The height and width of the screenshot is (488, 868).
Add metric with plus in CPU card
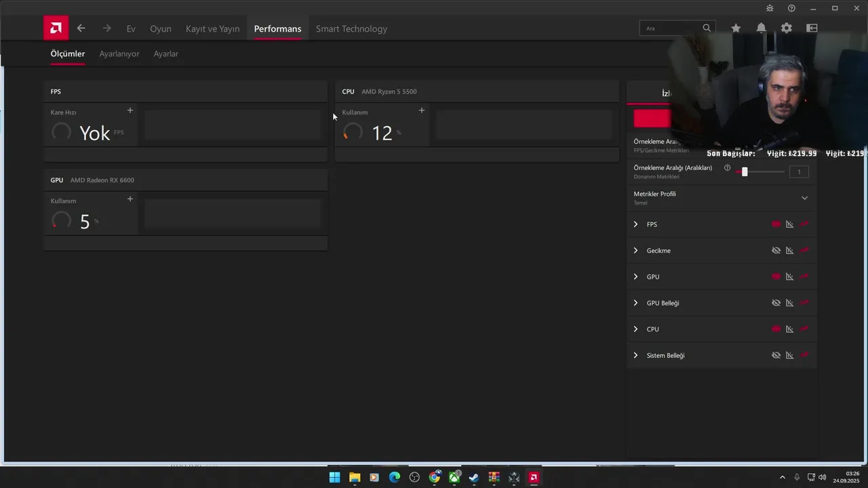422,110
